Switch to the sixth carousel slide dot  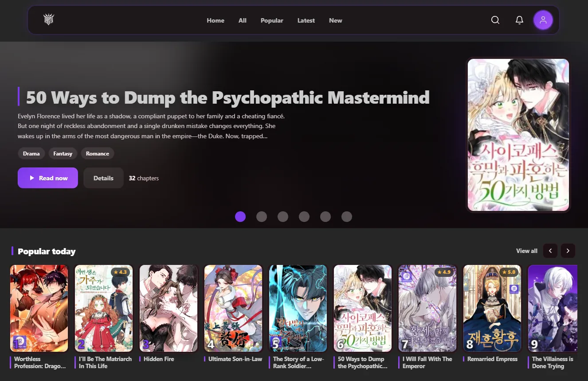(x=347, y=216)
